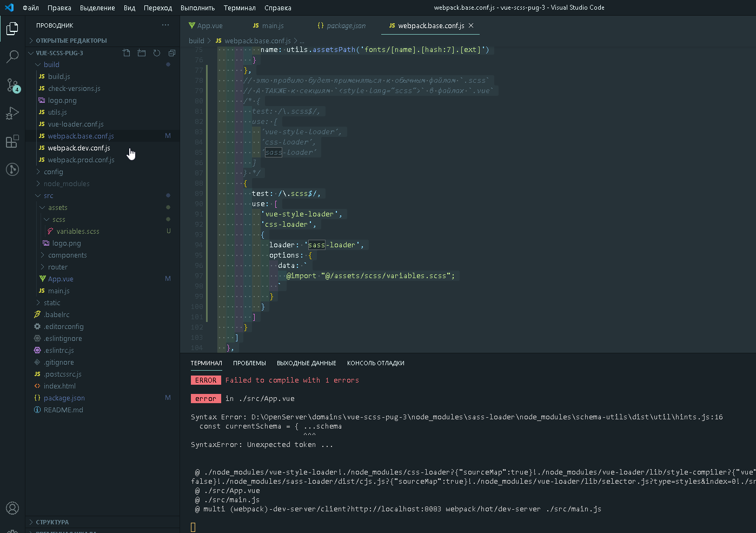Open the Search view in the activity bar
The height and width of the screenshot is (533, 756).
coord(12,56)
